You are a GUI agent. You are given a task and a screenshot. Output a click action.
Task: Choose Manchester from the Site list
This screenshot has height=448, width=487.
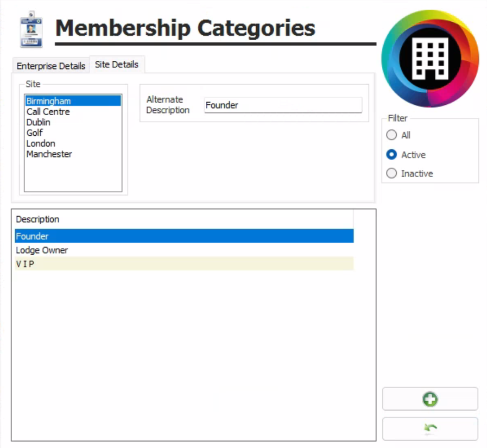point(73,154)
